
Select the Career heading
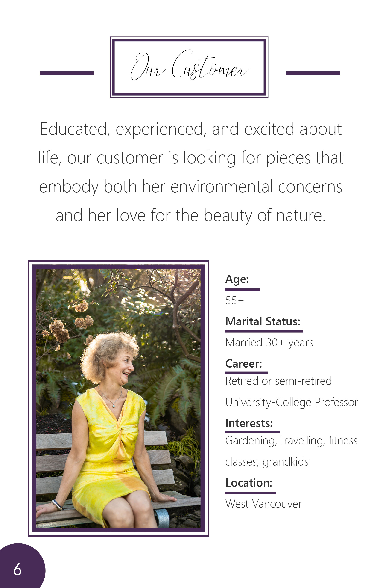point(244,364)
